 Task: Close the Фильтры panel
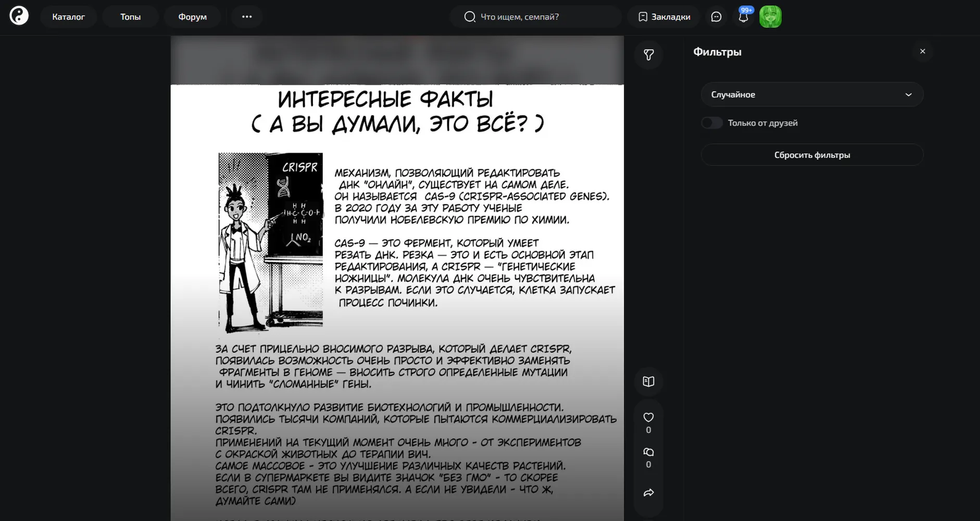pos(922,51)
